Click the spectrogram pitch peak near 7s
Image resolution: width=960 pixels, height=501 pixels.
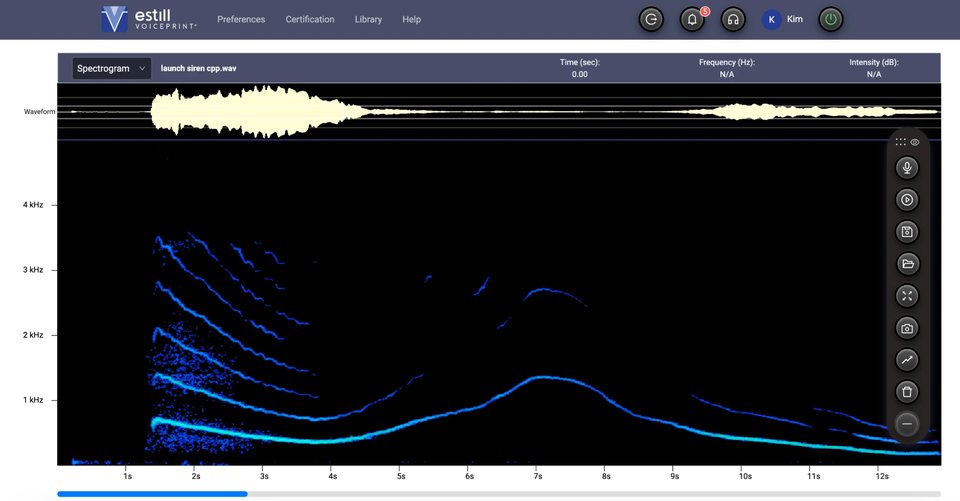(x=542, y=378)
